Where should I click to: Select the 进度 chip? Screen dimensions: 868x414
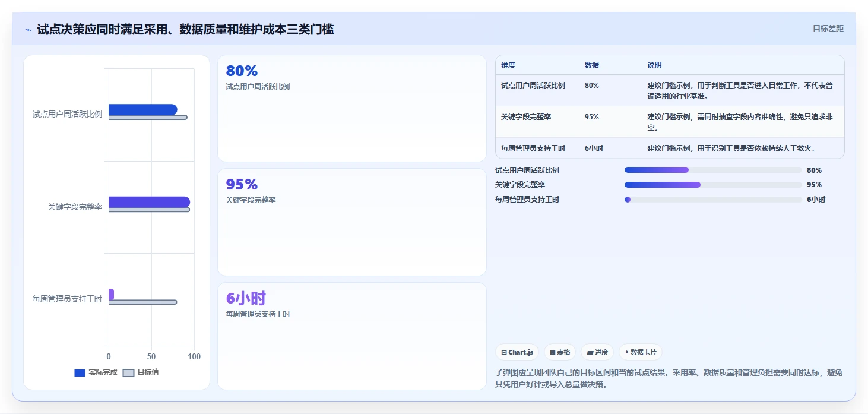(x=597, y=352)
